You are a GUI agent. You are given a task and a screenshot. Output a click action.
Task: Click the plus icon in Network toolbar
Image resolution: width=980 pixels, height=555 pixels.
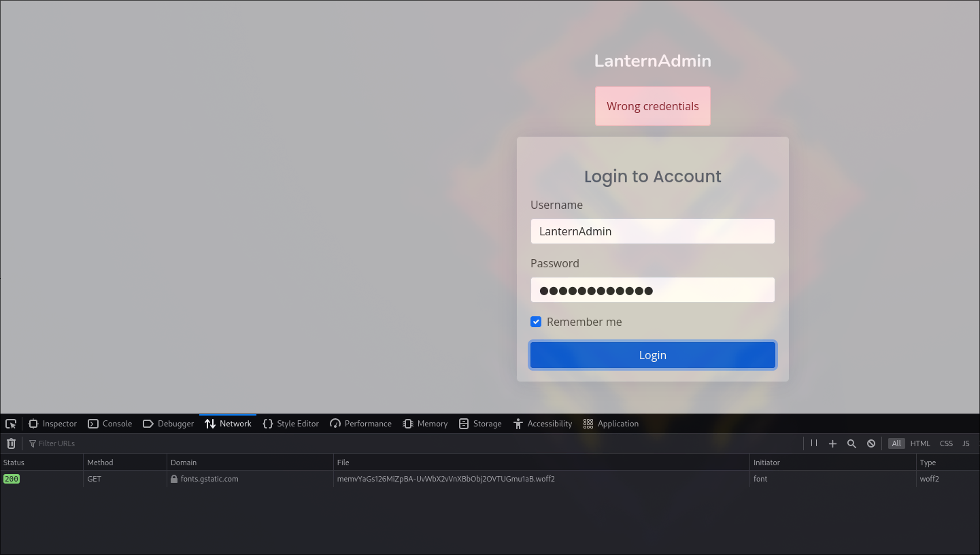[832, 443]
